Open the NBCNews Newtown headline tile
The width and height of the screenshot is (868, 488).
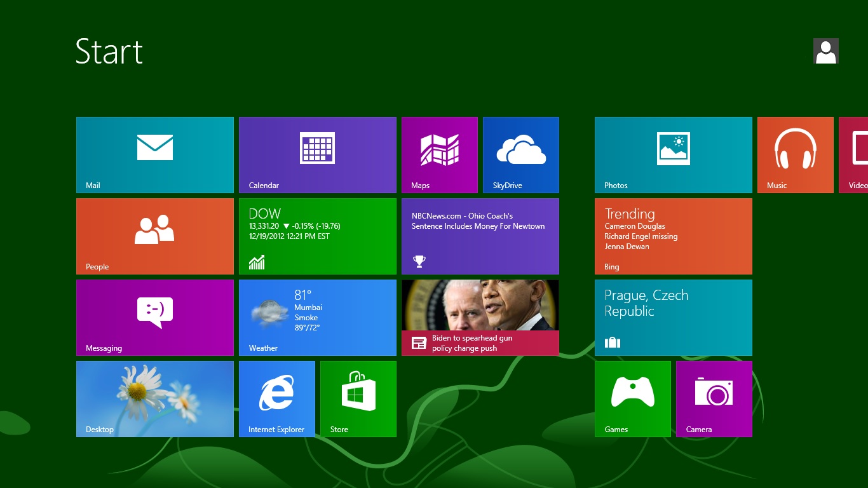coord(480,236)
